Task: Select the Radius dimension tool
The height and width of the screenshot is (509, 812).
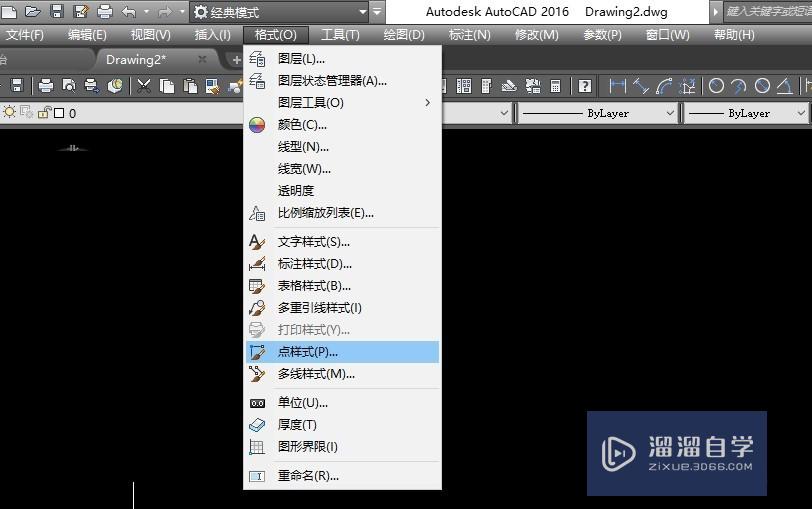Action: click(716, 85)
